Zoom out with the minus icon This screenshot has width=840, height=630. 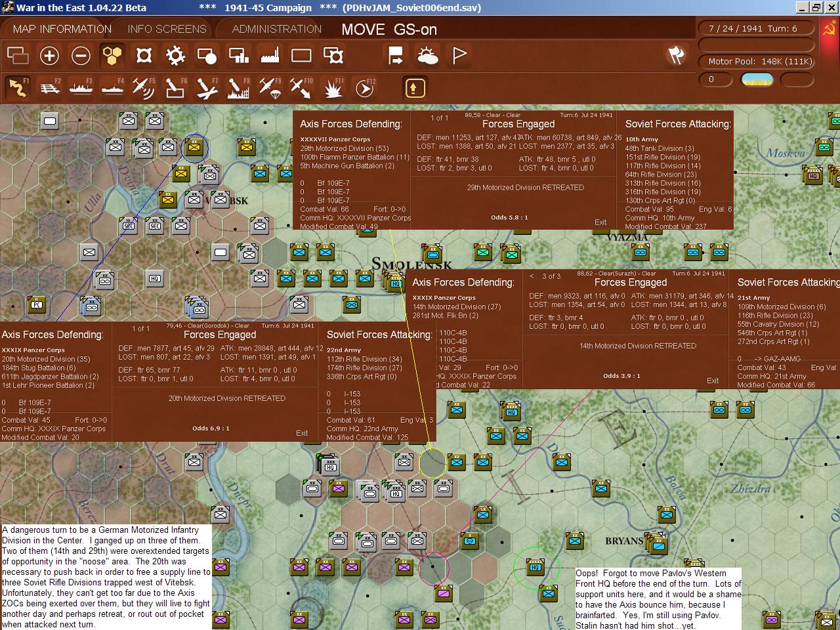click(81, 56)
